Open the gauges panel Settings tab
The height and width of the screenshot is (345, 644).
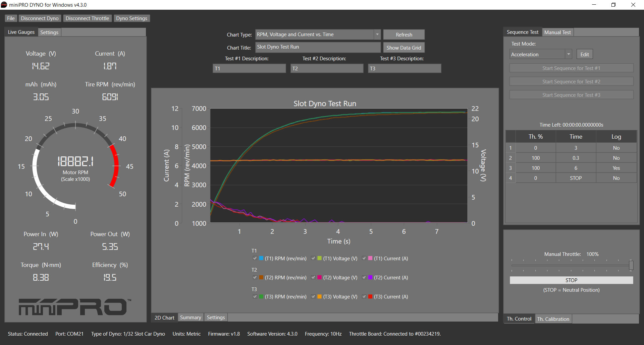pyautogui.click(x=49, y=32)
